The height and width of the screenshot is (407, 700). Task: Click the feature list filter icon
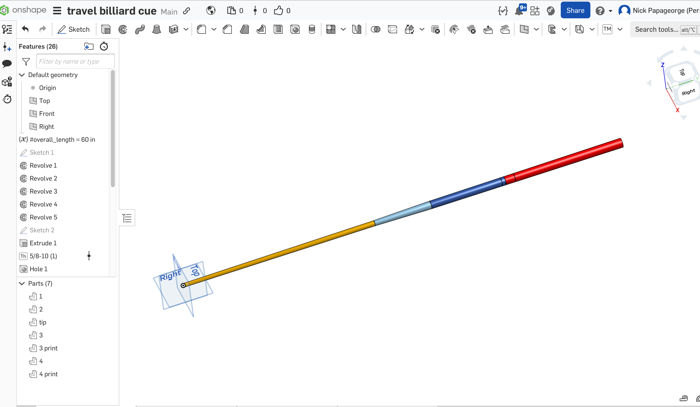tap(26, 62)
